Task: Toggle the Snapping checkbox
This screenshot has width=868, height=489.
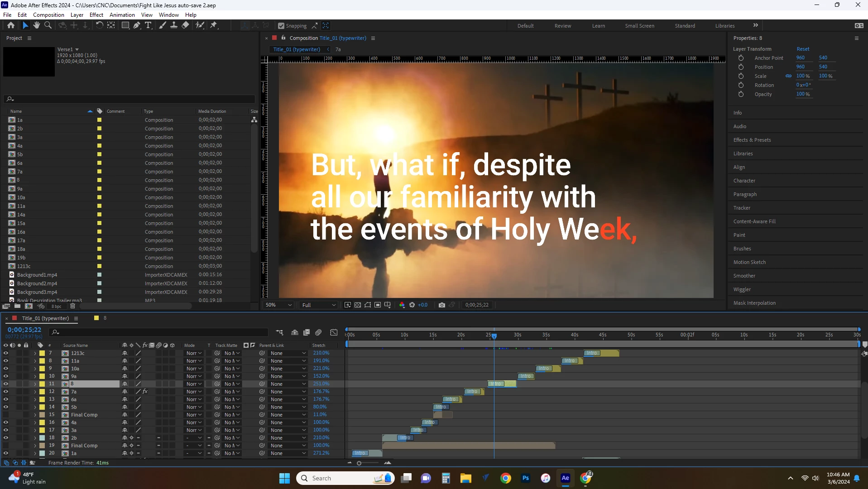Action: point(281,26)
